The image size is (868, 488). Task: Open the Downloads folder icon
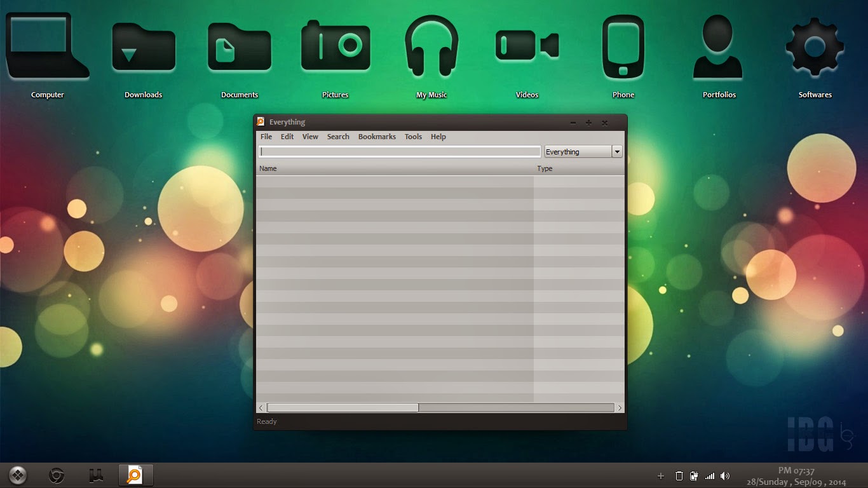[143, 44]
